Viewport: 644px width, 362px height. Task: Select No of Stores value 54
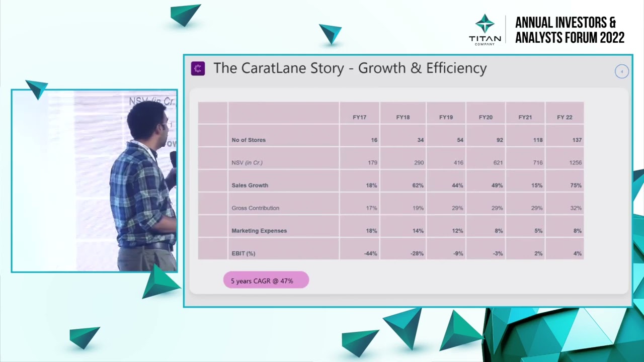coord(460,140)
